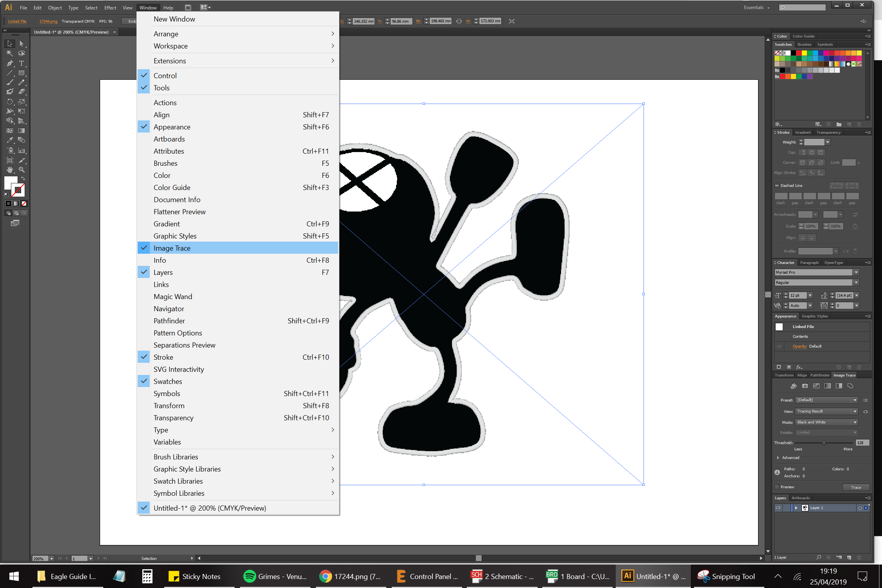This screenshot has width=882, height=588.
Task: Switch to the Artboards panel tab
Action: 800,498
